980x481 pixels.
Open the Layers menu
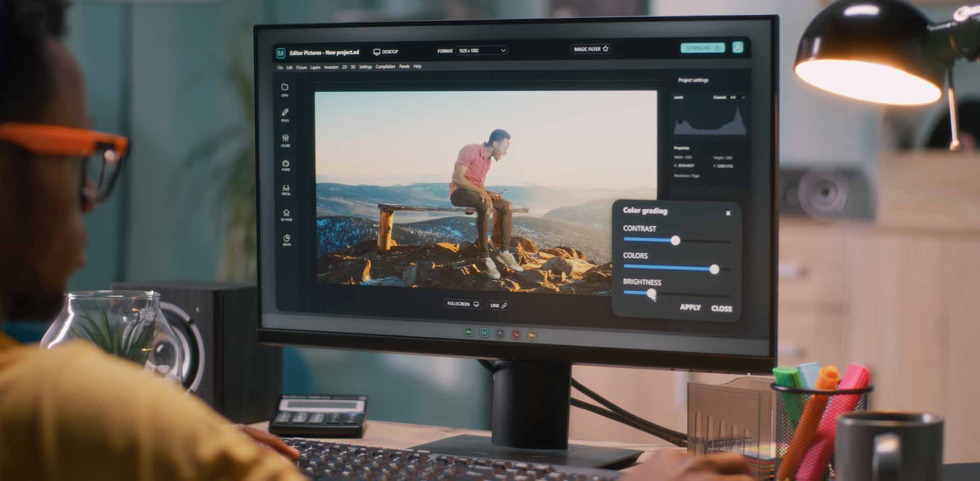pos(315,67)
